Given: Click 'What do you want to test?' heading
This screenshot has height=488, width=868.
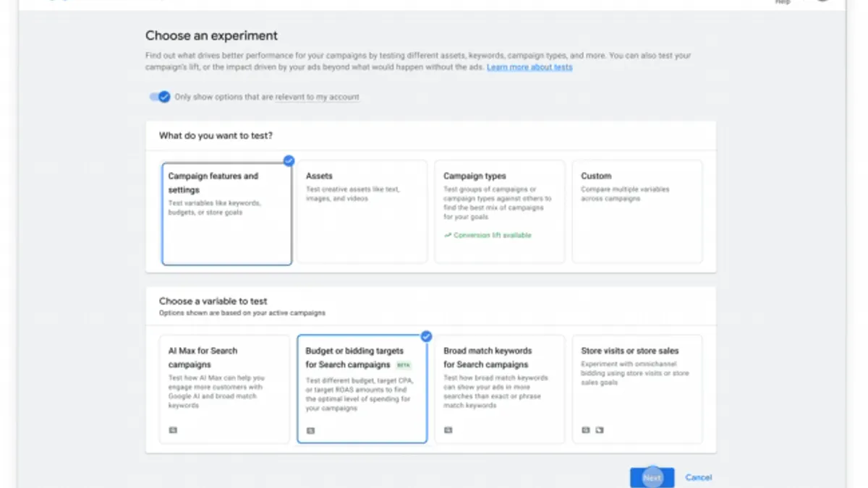Looking at the screenshot, I should (x=216, y=135).
